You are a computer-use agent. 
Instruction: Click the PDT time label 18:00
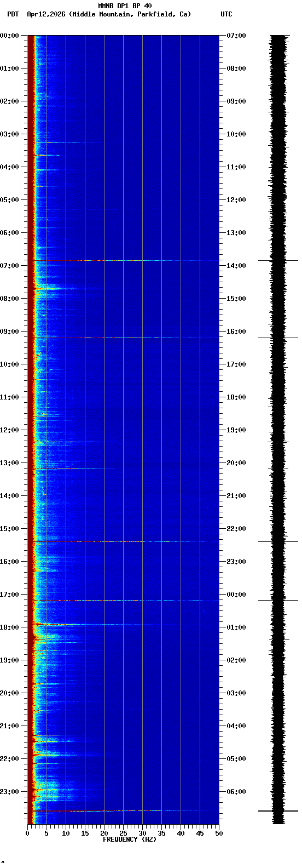pos(9,627)
